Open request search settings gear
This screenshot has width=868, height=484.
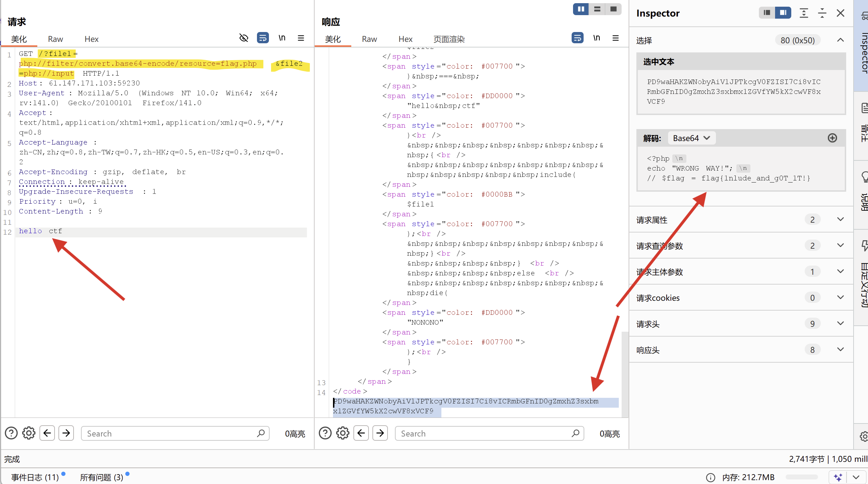point(29,433)
